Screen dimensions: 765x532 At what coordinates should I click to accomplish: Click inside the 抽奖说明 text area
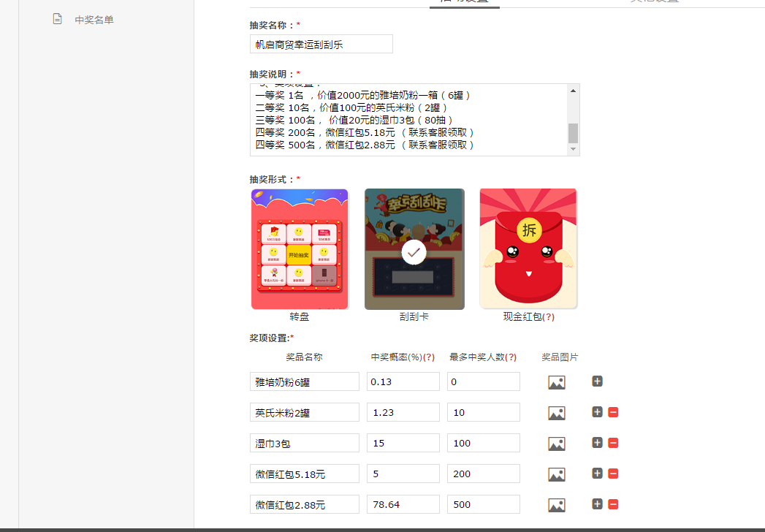pyautogui.click(x=408, y=120)
